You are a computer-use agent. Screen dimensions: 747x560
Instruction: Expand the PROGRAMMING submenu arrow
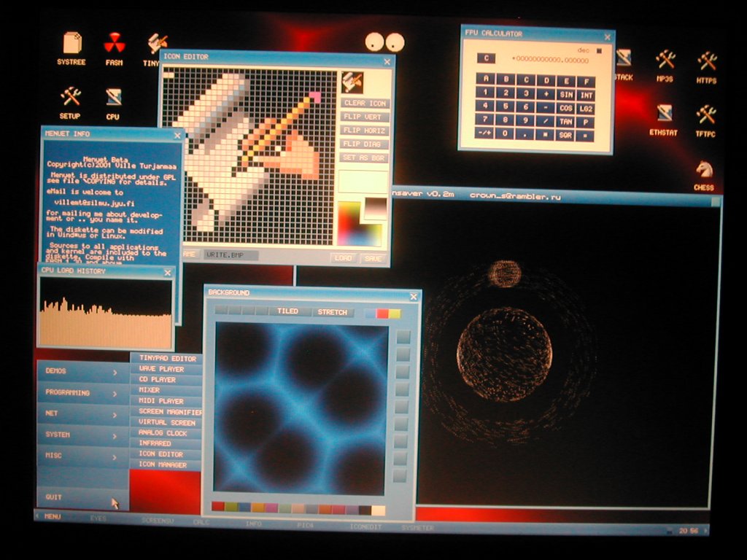click(115, 393)
